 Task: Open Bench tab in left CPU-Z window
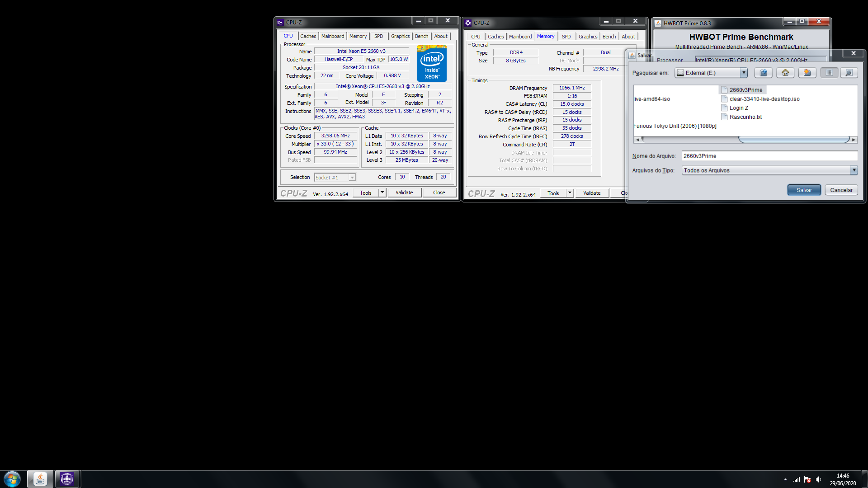(x=421, y=36)
